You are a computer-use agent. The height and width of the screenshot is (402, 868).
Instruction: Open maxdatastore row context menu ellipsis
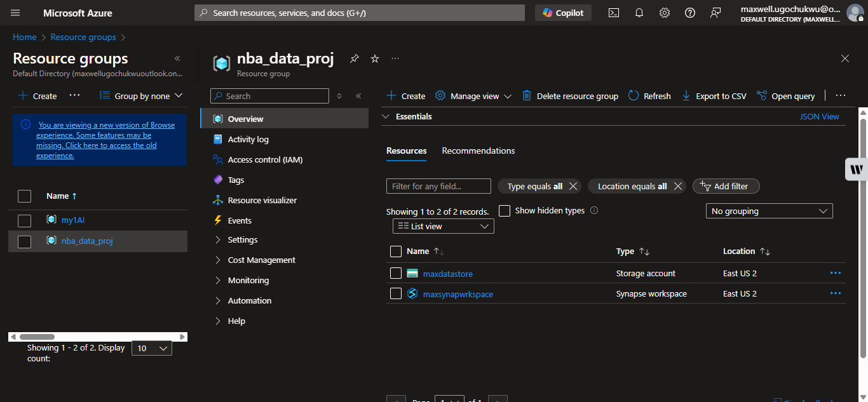coord(836,273)
